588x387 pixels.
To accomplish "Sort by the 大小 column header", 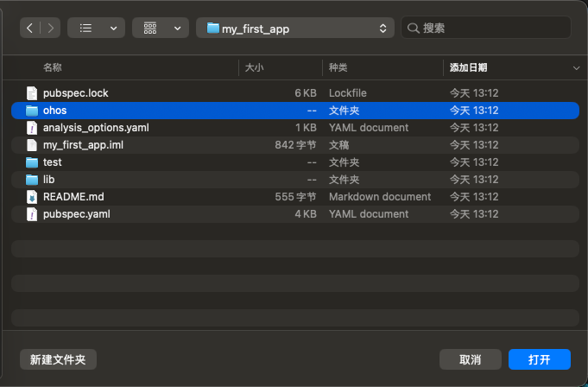I will [x=254, y=68].
